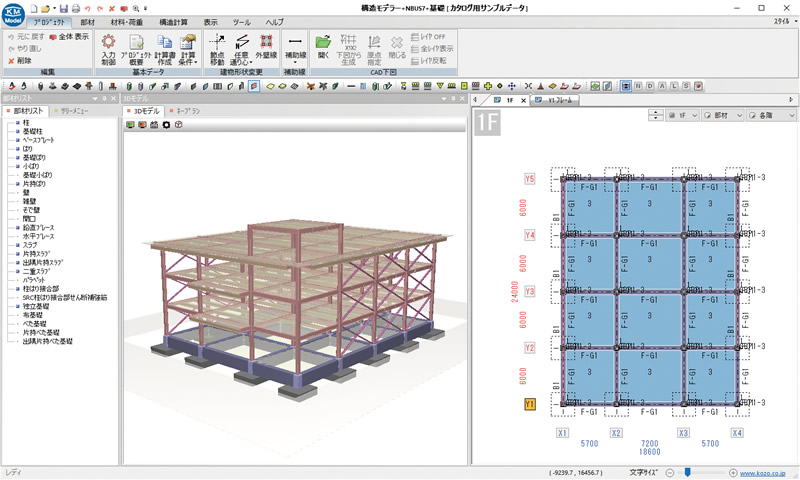Click 閉じる X icon in CAD下図 group
The height and width of the screenshot is (480, 800).
(x=397, y=46)
